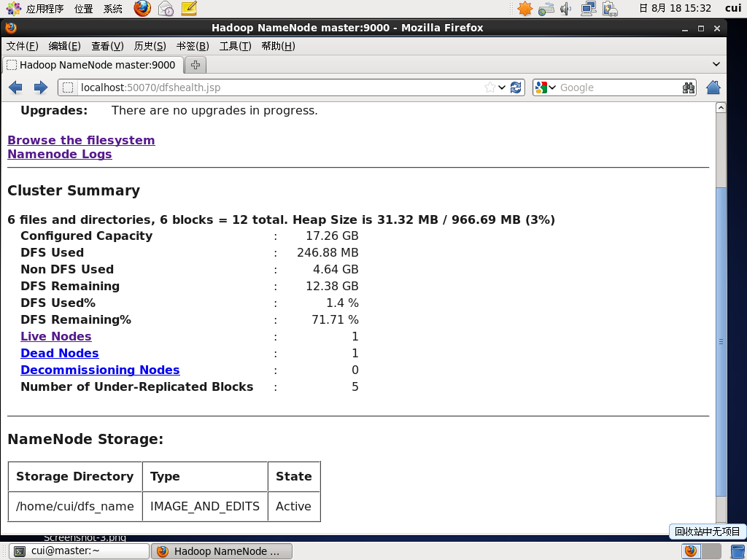
Task: Click the scrollbar up arrow
Action: click(x=721, y=108)
